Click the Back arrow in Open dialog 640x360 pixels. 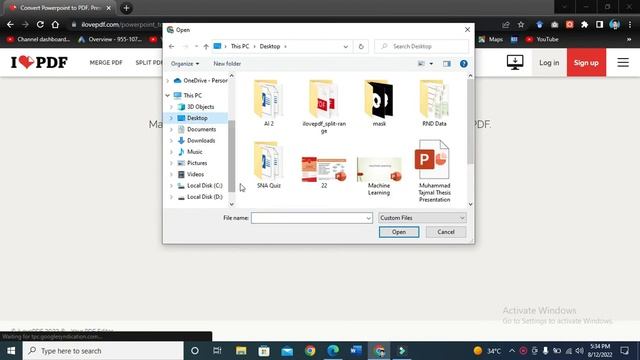(x=172, y=47)
